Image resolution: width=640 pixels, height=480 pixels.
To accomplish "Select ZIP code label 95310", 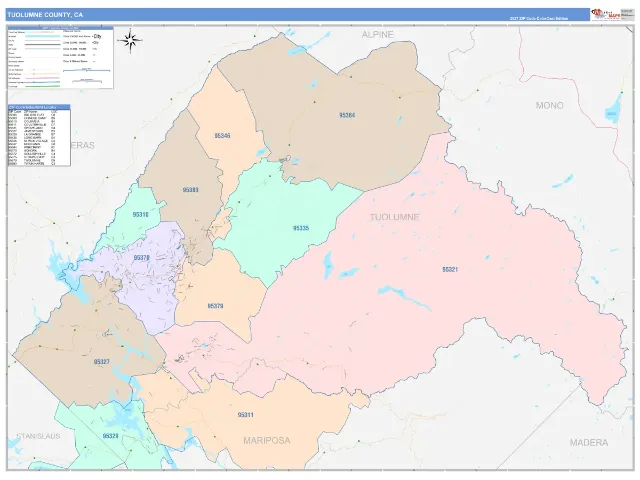I will (140, 215).
